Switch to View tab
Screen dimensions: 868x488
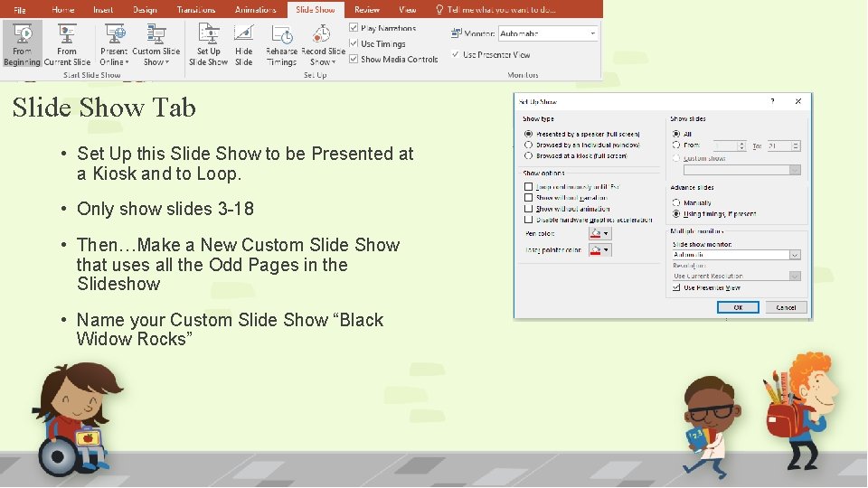coord(408,9)
